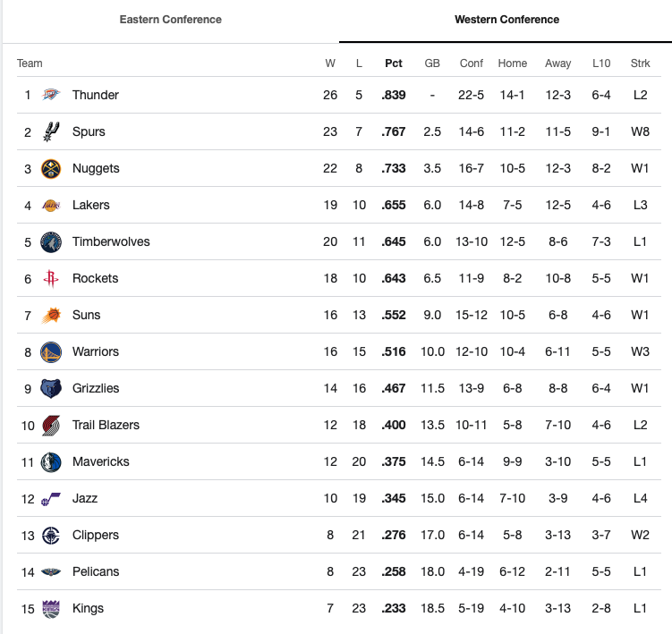672x634 pixels.
Task: Switch to Eastern Conference tab
Action: click(x=170, y=20)
